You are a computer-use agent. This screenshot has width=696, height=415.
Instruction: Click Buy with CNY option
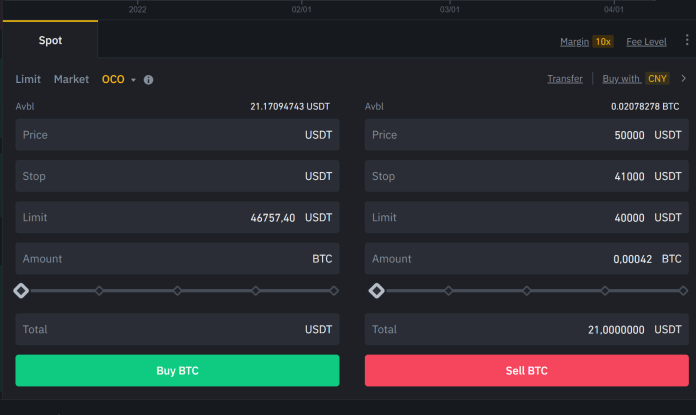tap(635, 79)
